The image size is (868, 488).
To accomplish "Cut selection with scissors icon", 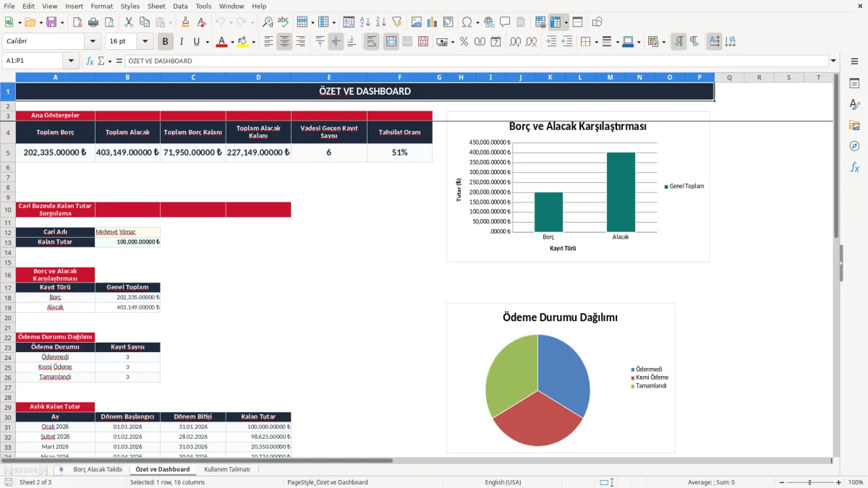I will tap(128, 22).
